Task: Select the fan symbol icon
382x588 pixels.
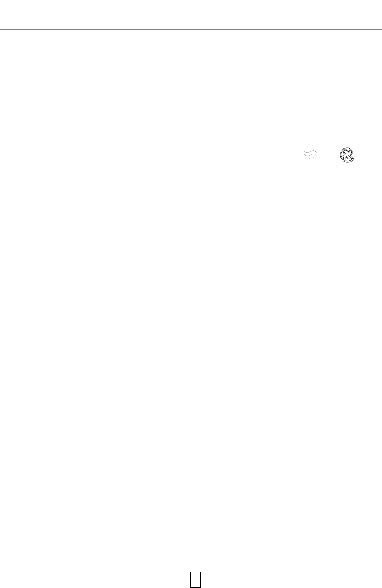Action: (347, 155)
